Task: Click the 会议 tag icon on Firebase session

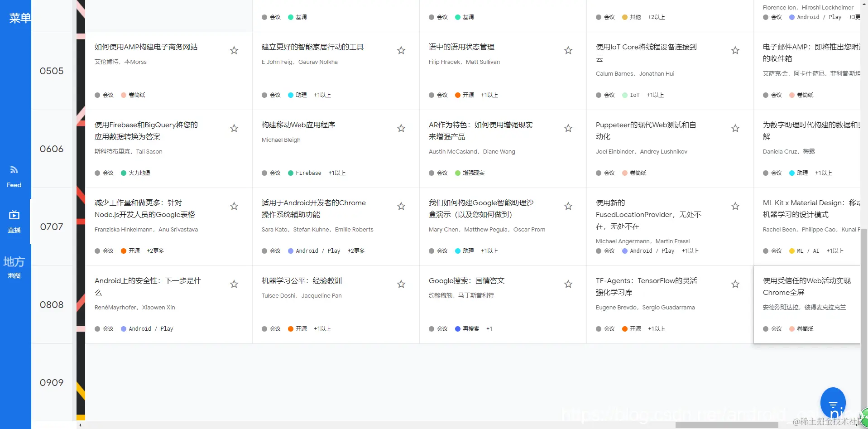Action: (x=264, y=173)
